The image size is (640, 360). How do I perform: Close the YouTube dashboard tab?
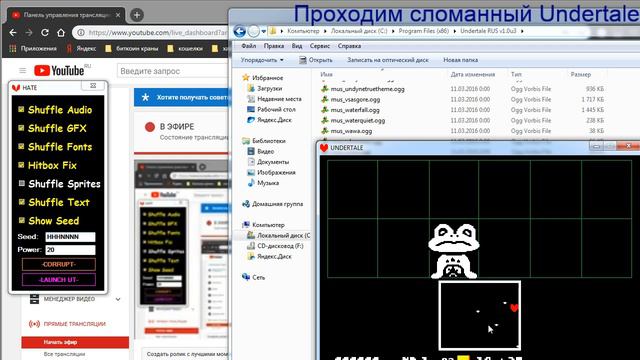(118, 15)
